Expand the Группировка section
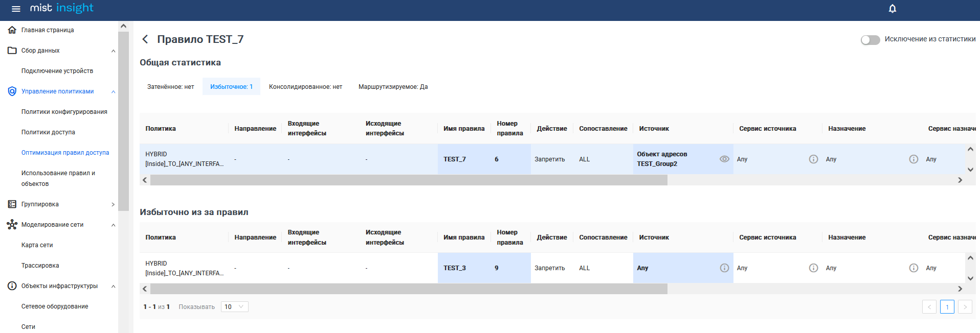This screenshot has width=980, height=333. pyautogui.click(x=113, y=204)
